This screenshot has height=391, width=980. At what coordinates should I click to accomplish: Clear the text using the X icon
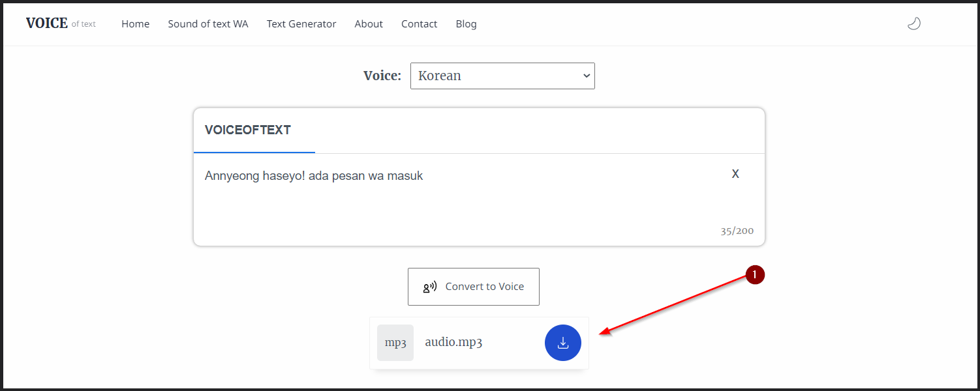[x=735, y=173]
